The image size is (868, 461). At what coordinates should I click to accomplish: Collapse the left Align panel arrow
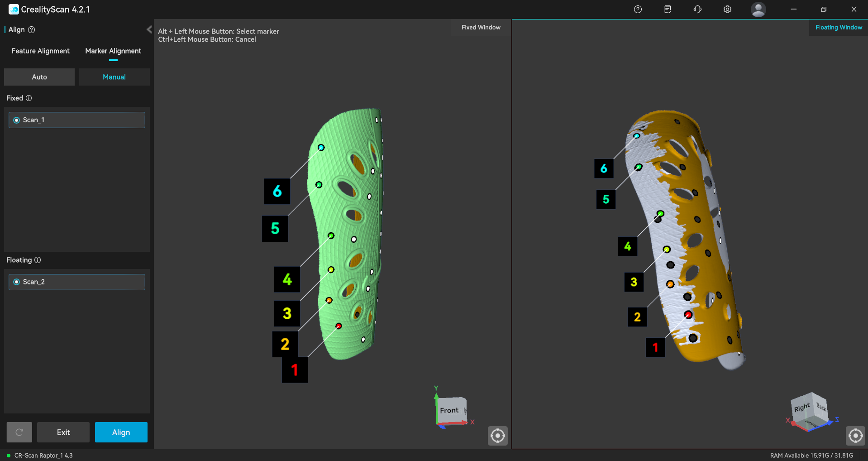149,29
